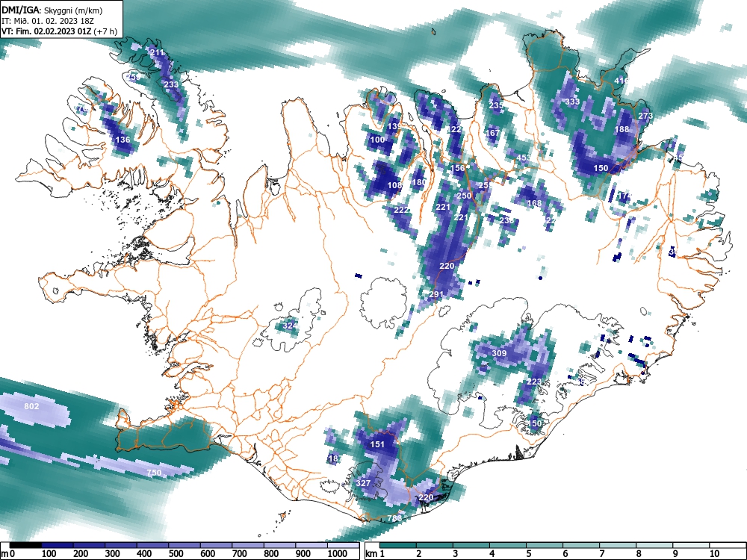Click the visibility value 235

click(496, 105)
